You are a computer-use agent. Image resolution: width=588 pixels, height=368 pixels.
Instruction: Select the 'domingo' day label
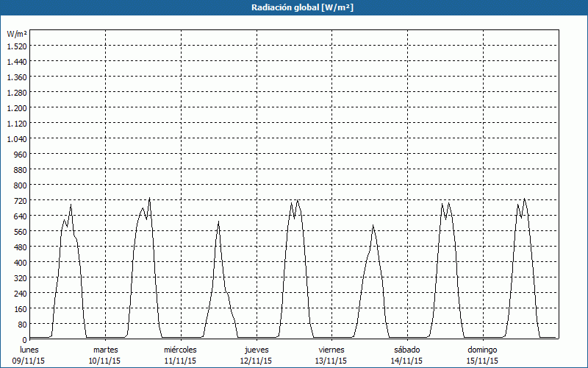482,350
